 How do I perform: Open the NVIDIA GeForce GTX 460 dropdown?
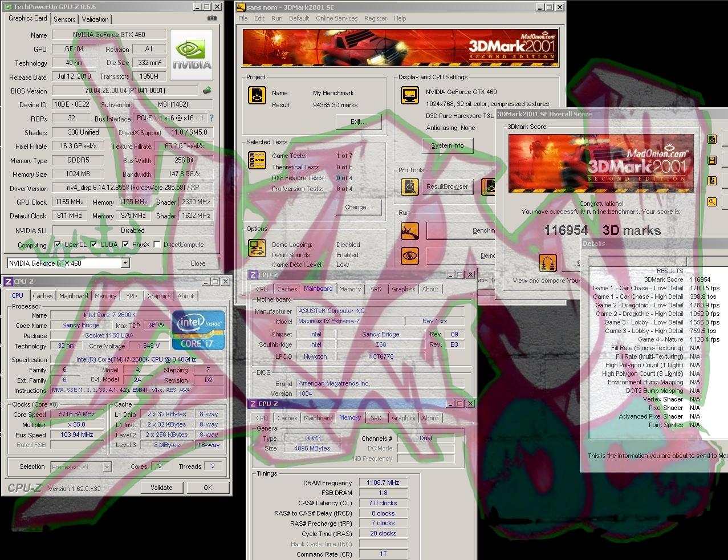pyautogui.click(x=125, y=263)
